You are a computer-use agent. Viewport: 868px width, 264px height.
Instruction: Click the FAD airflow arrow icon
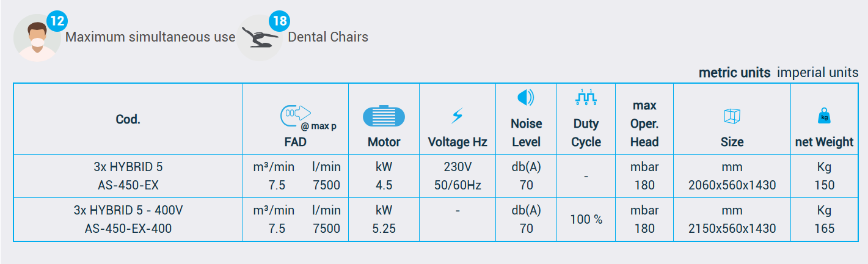tap(296, 114)
